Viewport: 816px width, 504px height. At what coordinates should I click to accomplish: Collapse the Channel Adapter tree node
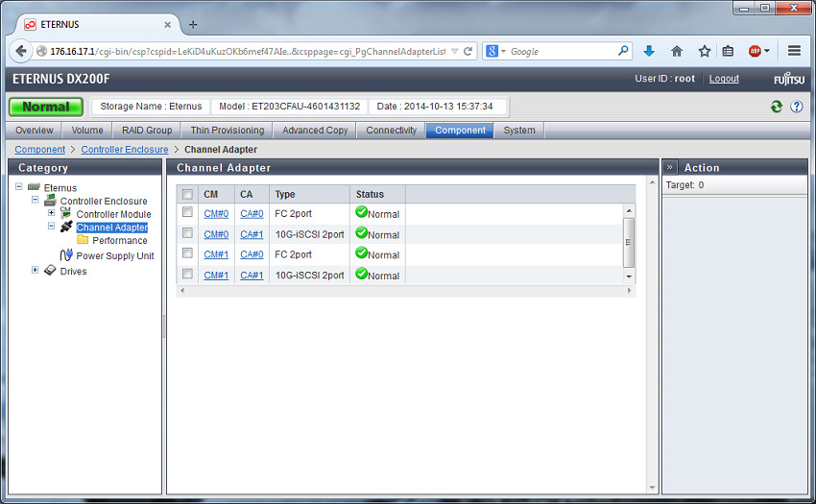click(51, 226)
